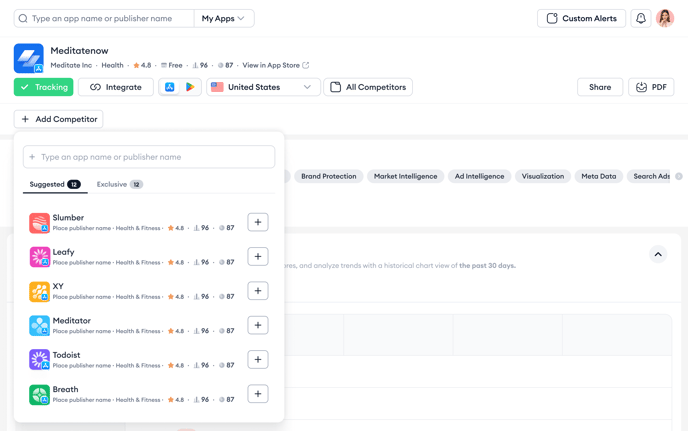
Task: Click the Meditatenow title text
Action: click(x=79, y=50)
